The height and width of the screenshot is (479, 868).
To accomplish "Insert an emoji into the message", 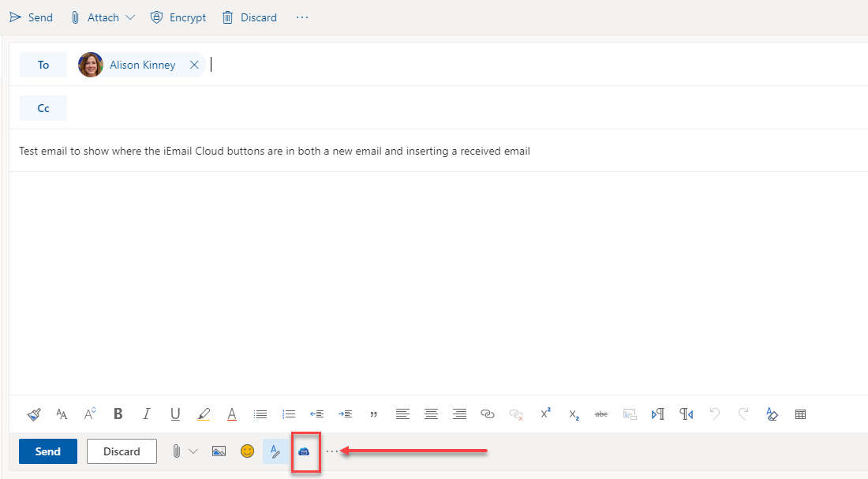I will [x=247, y=451].
